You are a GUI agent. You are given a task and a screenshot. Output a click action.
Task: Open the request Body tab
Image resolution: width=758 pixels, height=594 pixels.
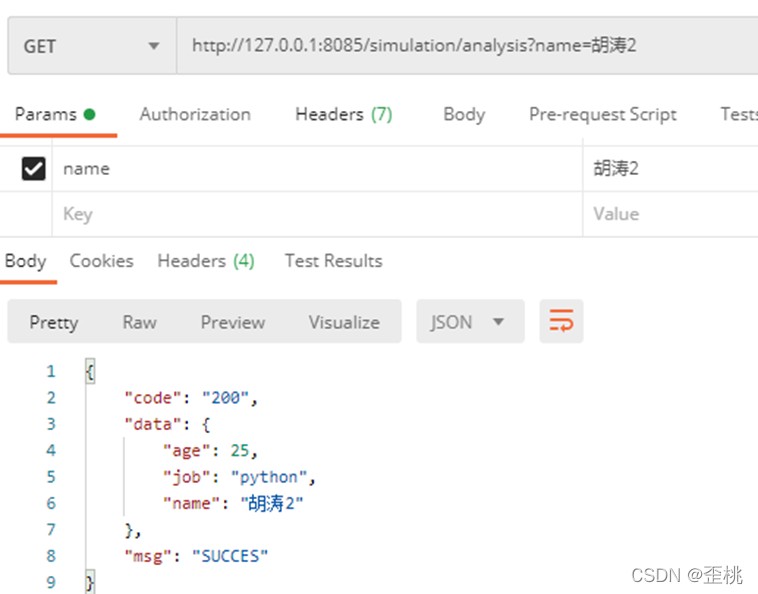[464, 115]
